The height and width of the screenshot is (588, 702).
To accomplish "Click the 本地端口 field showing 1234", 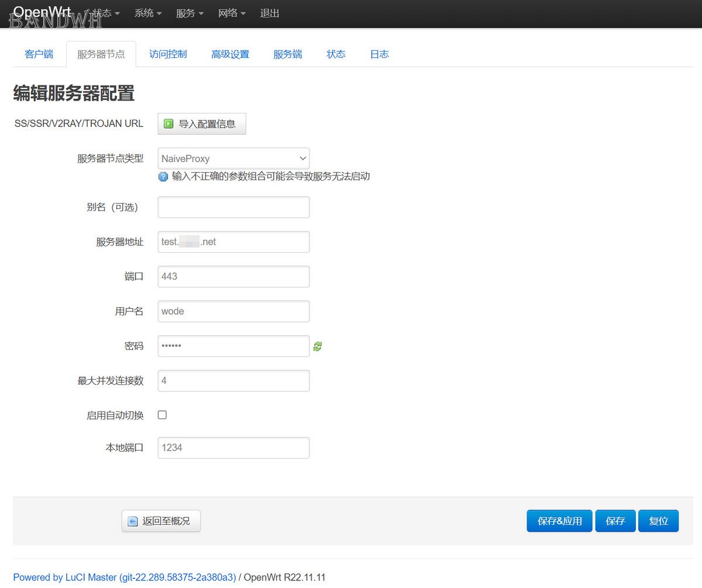I will point(233,448).
